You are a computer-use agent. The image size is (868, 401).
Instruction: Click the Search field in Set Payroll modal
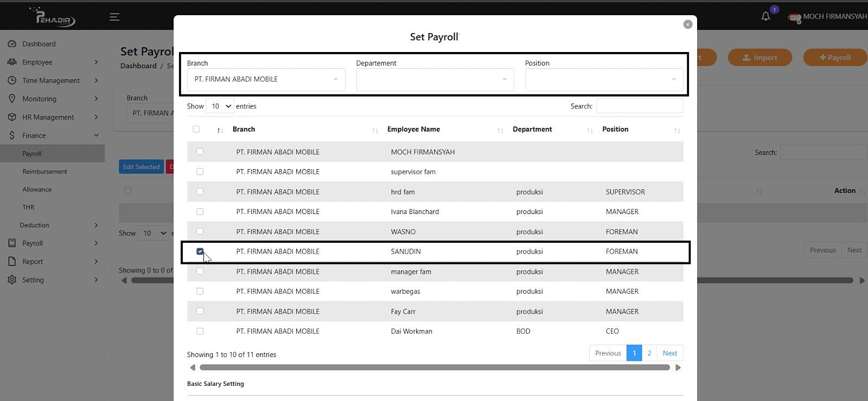click(x=639, y=106)
